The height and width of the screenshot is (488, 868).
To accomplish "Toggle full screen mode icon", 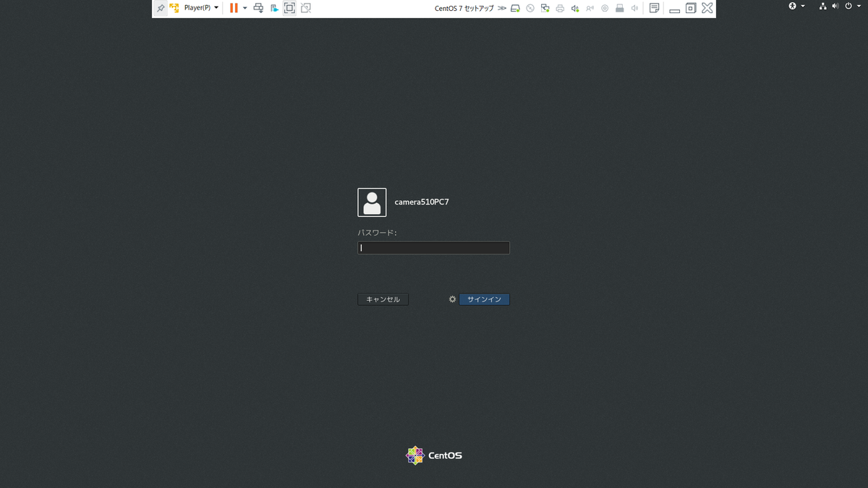I will click(289, 8).
